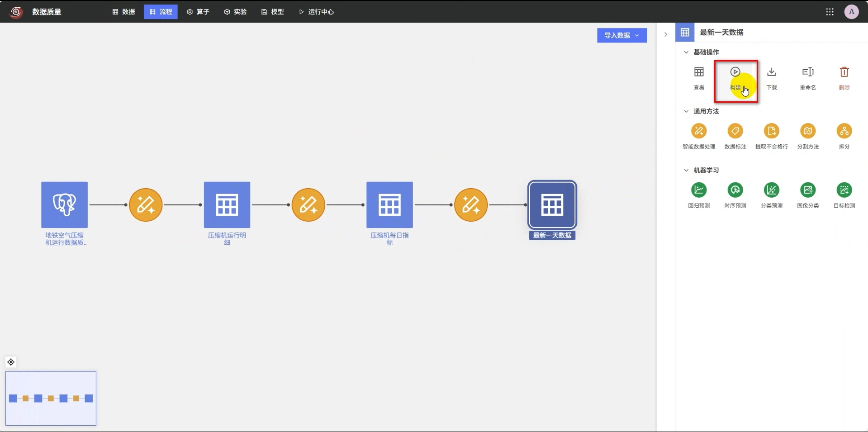This screenshot has width=868, height=432.
Task: Click the 构建 build icon
Action: tap(735, 72)
